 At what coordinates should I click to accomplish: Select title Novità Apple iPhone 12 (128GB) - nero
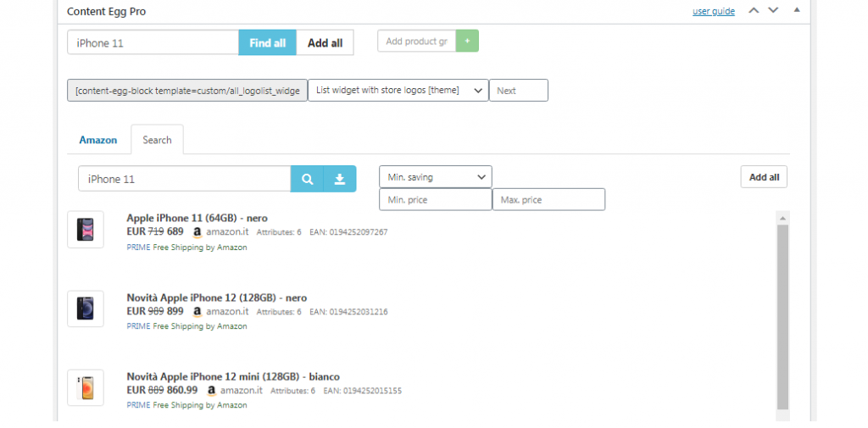[216, 297]
